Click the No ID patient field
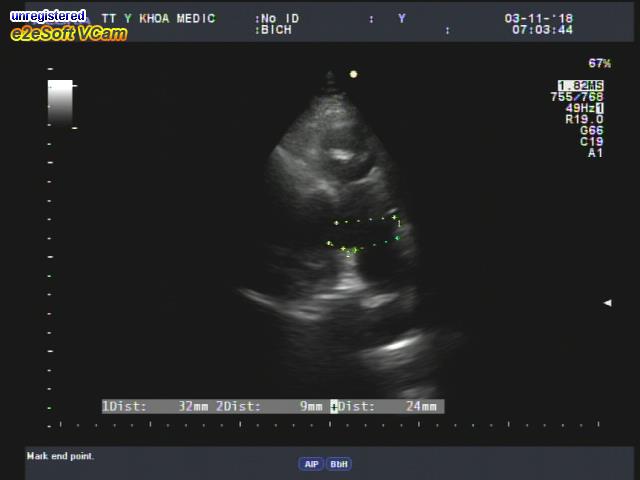 tap(280, 18)
